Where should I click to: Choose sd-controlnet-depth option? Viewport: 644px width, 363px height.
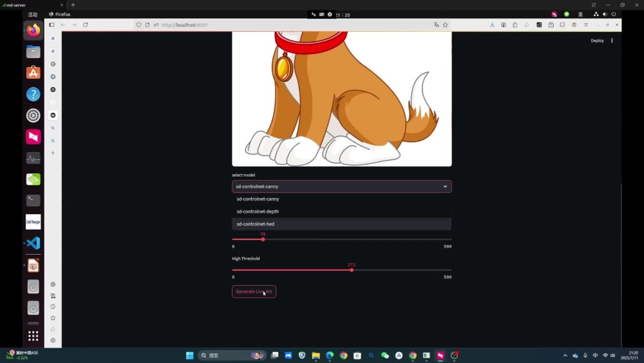[x=342, y=211]
